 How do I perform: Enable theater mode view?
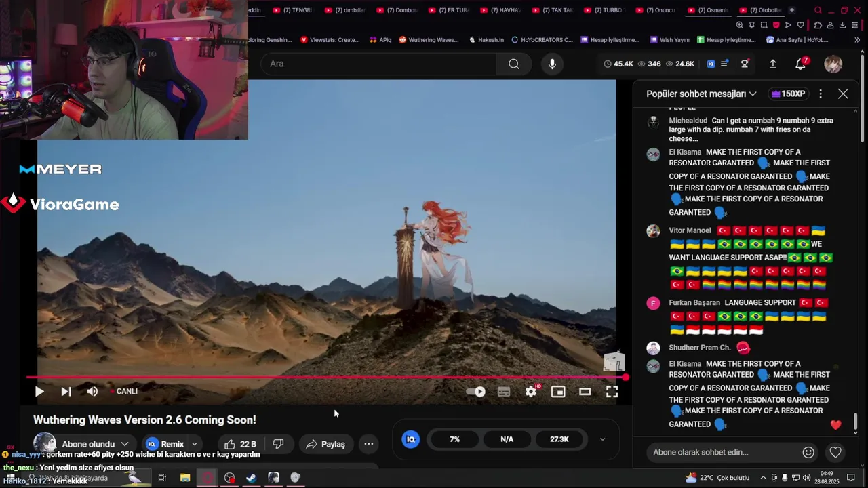tap(585, 391)
